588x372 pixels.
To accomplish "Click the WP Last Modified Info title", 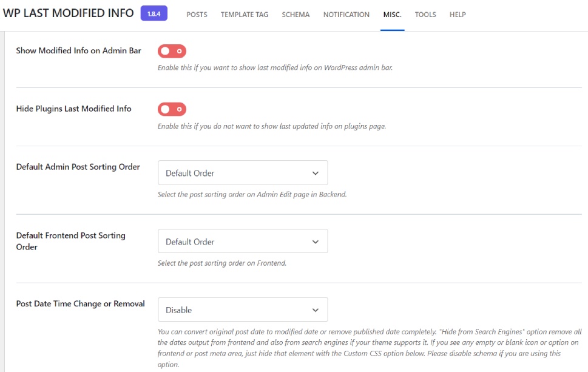I will (68, 13).
